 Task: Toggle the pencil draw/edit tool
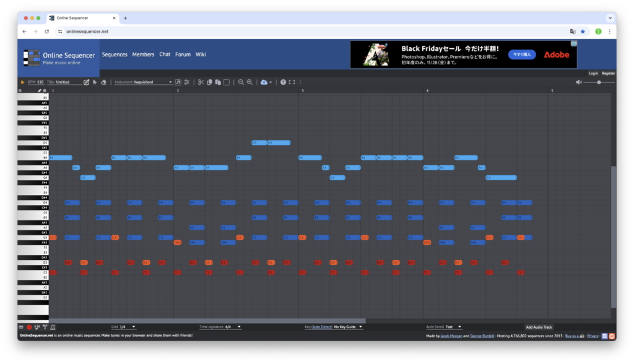point(86,82)
